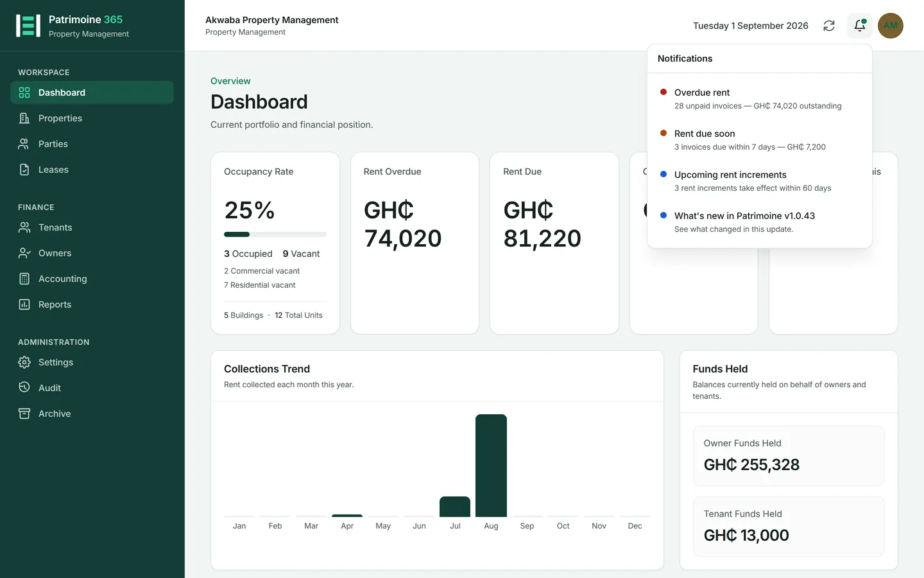Open Settings under Administration

click(92, 362)
